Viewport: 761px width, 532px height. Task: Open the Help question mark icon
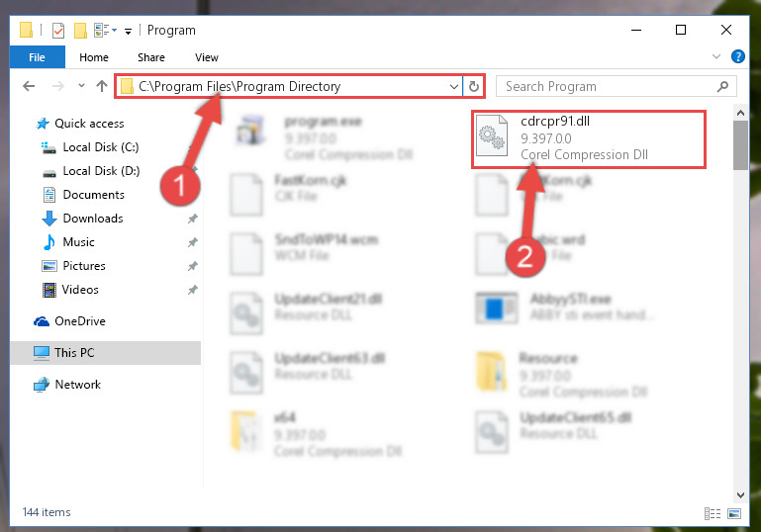pyautogui.click(x=737, y=56)
